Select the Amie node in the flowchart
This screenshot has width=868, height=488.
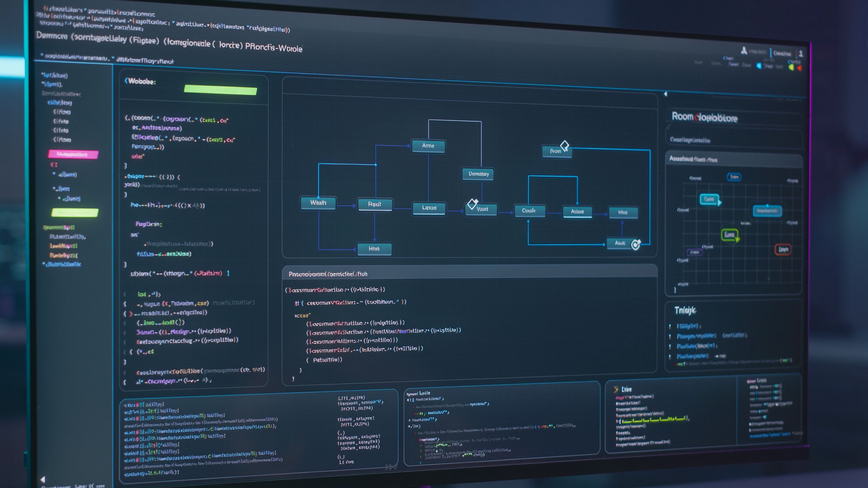[428, 146]
